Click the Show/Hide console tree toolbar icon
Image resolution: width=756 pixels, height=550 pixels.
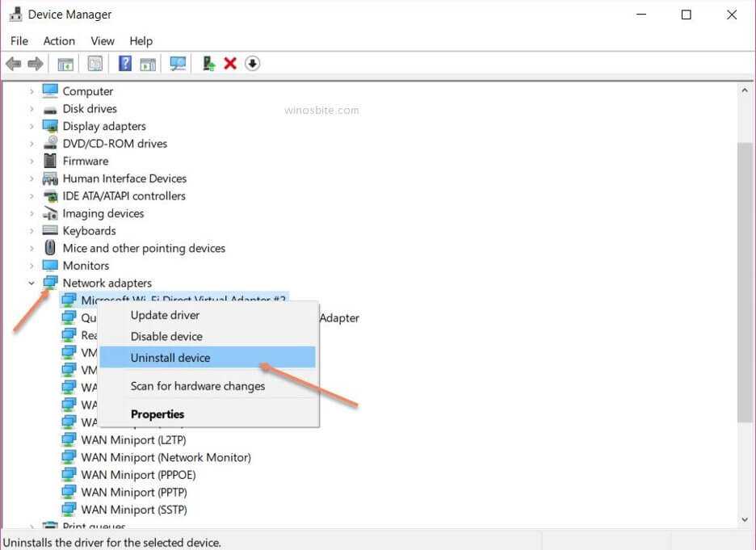pos(65,64)
